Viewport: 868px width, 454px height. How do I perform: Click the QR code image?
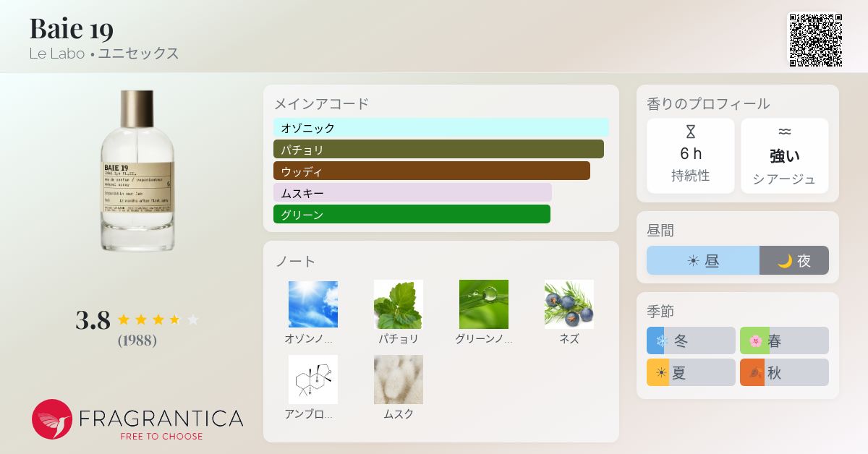coord(815,40)
